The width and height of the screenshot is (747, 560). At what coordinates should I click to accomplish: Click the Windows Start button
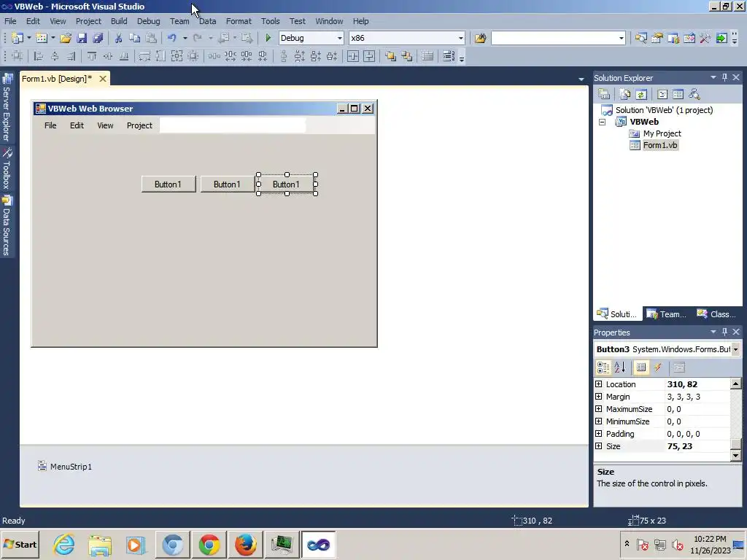pyautogui.click(x=20, y=544)
